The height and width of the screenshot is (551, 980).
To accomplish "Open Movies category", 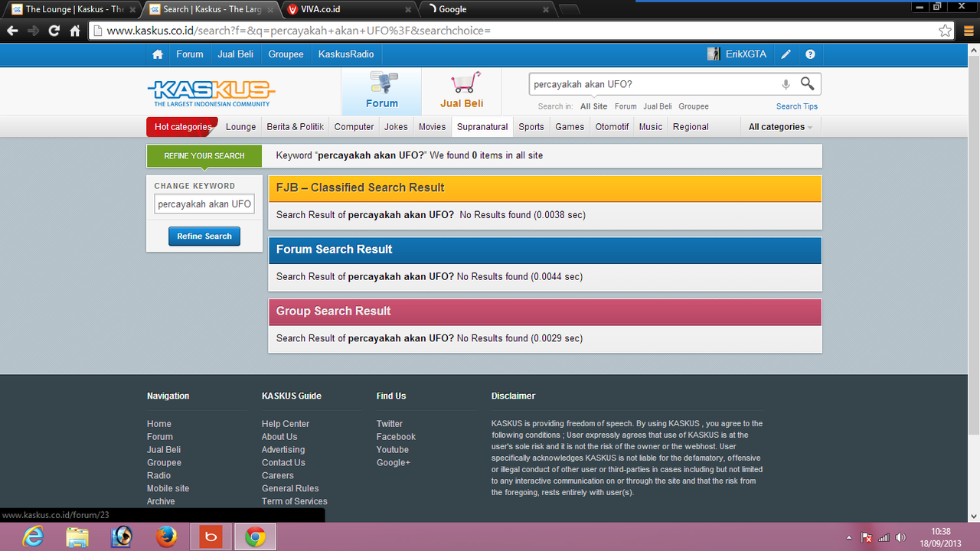I will 432,127.
